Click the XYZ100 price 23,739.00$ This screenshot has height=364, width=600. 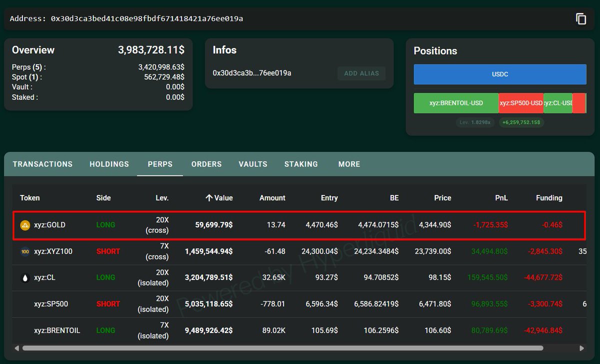click(433, 251)
